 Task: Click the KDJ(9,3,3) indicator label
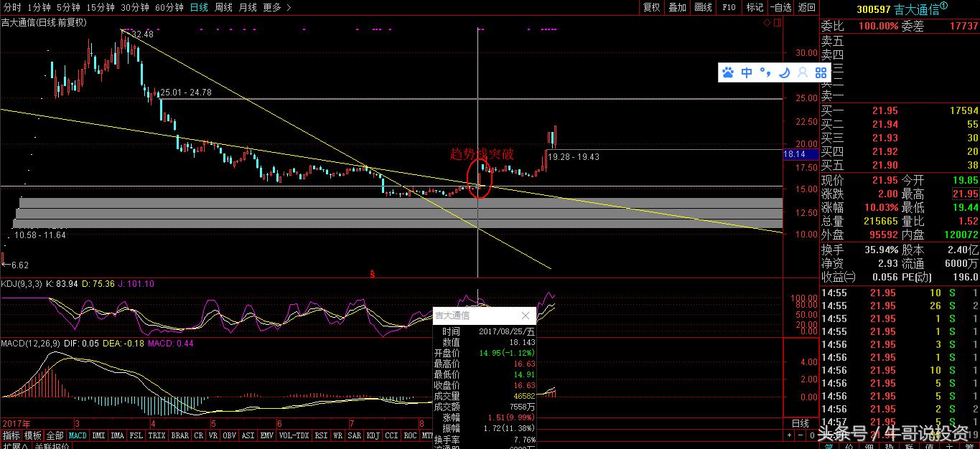(x=22, y=284)
